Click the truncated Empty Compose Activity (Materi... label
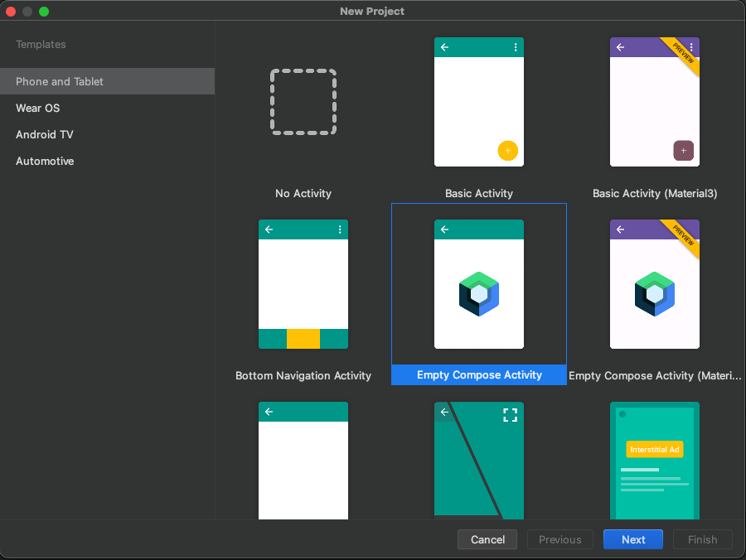Image resolution: width=746 pixels, height=560 pixels. [655, 375]
